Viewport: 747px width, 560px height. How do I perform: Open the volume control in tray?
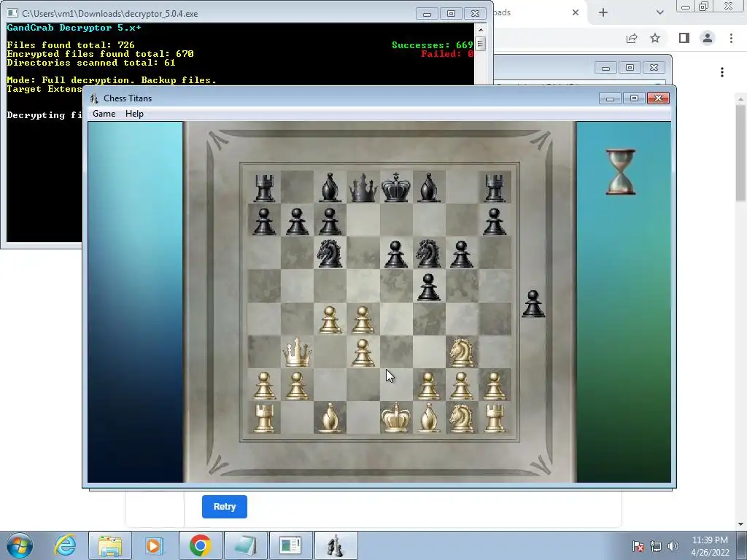pyautogui.click(x=673, y=546)
